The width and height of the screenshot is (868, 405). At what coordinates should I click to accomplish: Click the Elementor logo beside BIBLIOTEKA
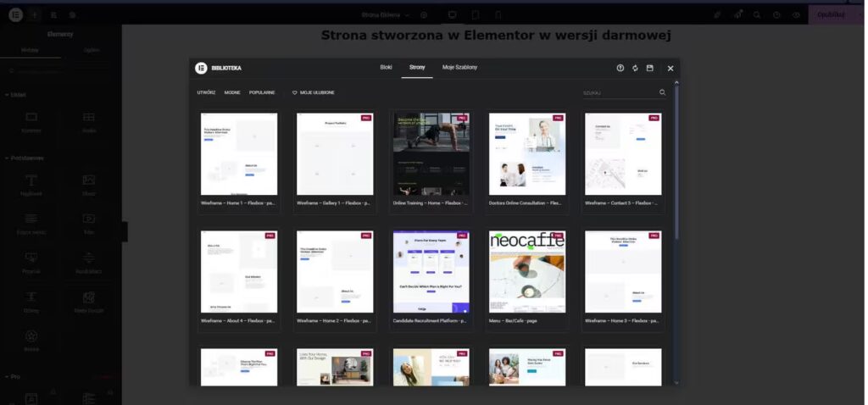tap(201, 68)
